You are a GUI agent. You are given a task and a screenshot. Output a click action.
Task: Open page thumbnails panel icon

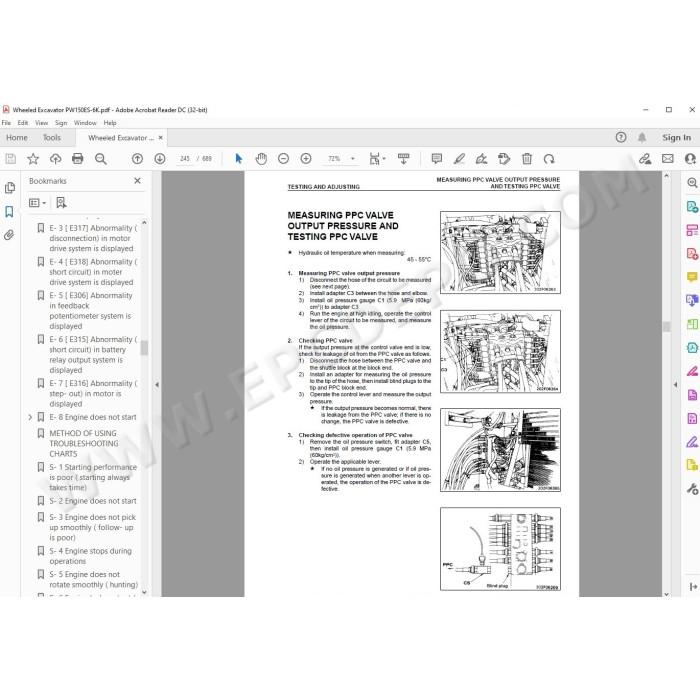(x=9, y=188)
